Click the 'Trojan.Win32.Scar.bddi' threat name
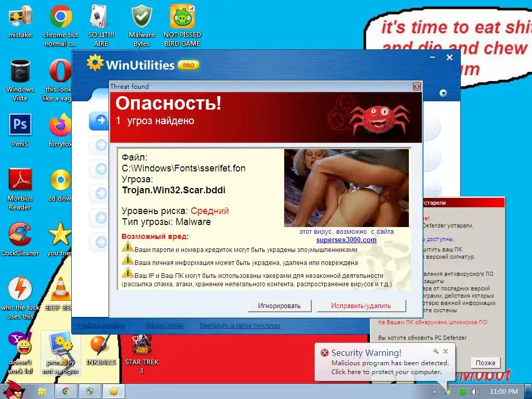This screenshot has width=532, height=399. pyautogui.click(x=174, y=190)
